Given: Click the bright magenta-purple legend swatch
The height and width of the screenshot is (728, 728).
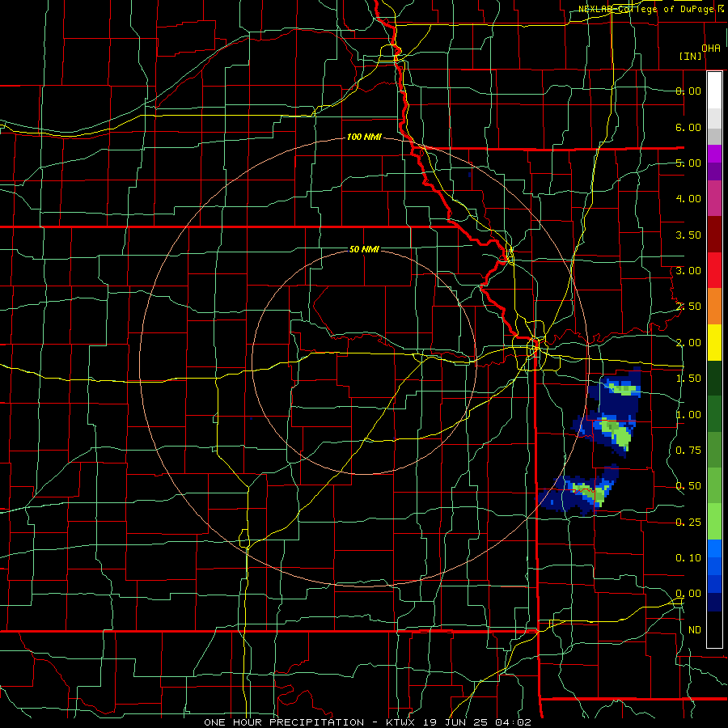Looking at the screenshot, I should pyautogui.click(x=714, y=154).
